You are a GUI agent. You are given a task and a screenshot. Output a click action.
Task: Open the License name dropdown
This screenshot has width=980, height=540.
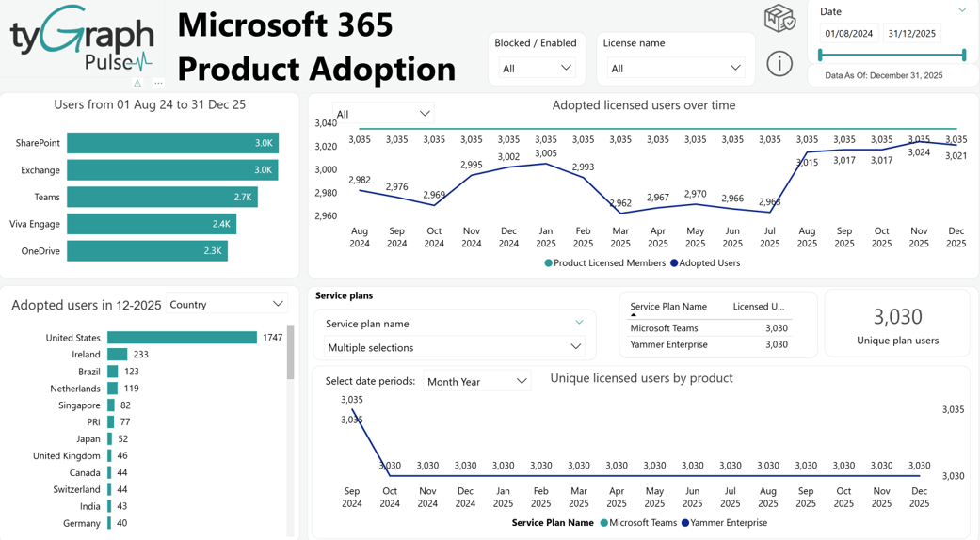(x=676, y=68)
